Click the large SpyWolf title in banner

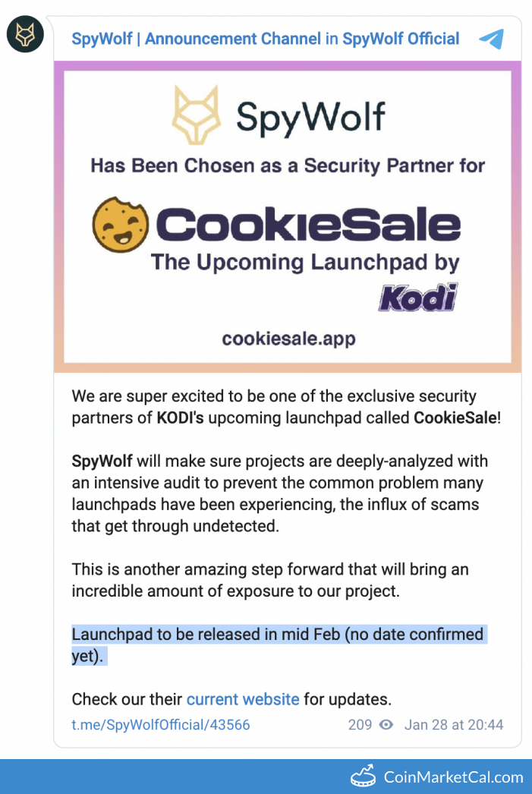pyautogui.click(x=310, y=117)
